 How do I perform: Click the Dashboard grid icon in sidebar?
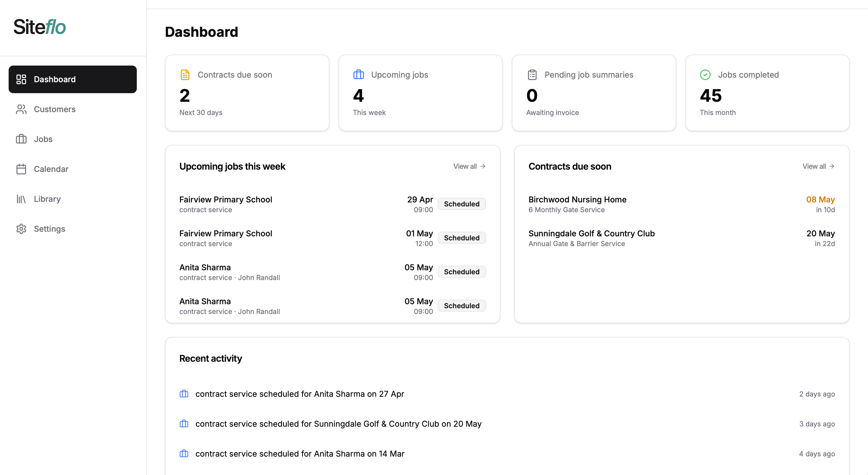point(21,79)
